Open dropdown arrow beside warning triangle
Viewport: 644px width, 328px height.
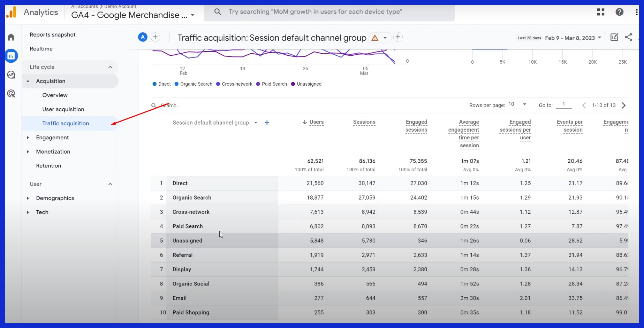pyautogui.click(x=385, y=38)
